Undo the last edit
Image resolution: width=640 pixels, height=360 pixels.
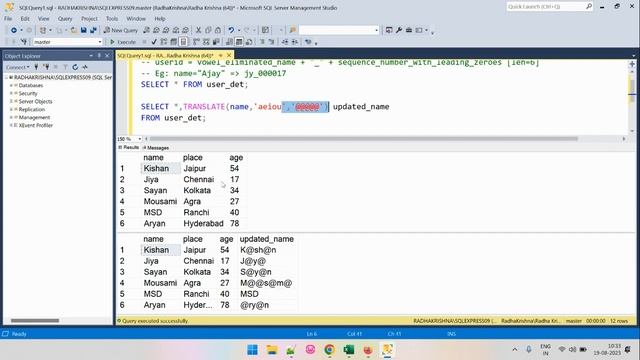coord(231,30)
